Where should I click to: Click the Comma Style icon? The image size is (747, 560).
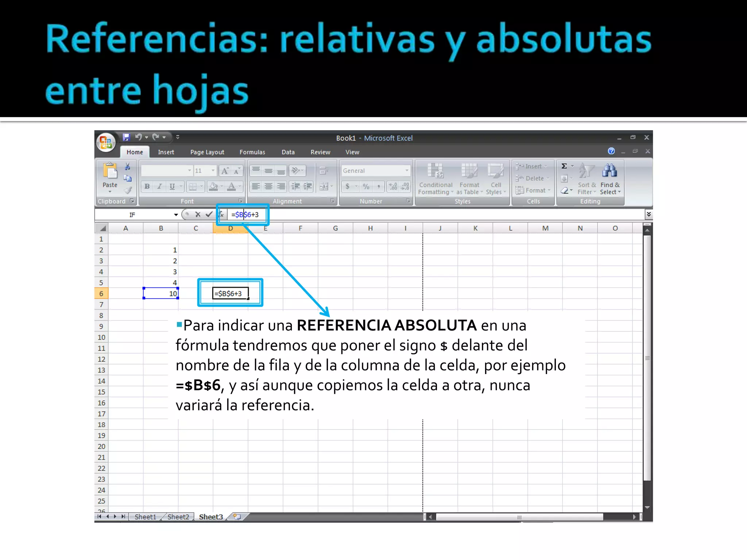tap(379, 187)
